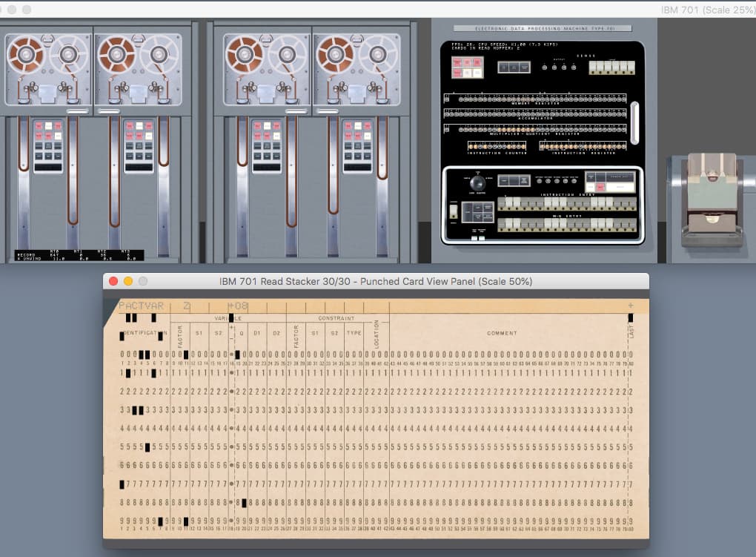Viewport: 756px width, 557px height.
Task: Flip leftmost M-Q Entry switch
Action: pyautogui.click(x=502, y=225)
